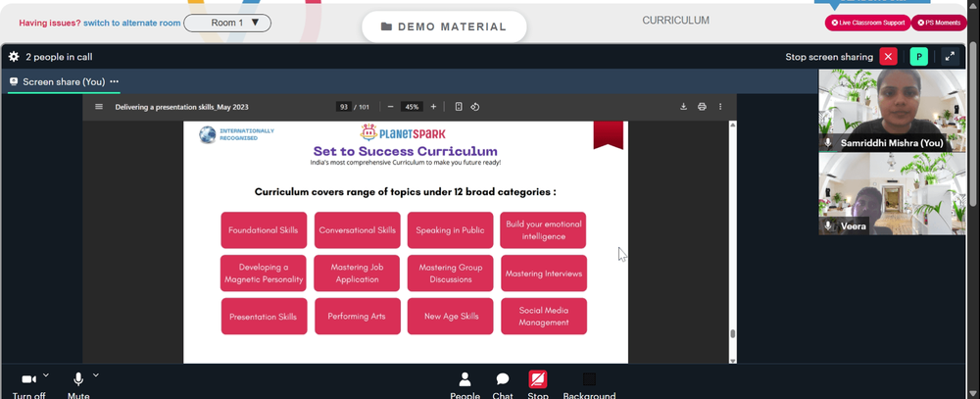Click the New Age Skills tile
The image size is (980, 399).
[x=451, y=317]
